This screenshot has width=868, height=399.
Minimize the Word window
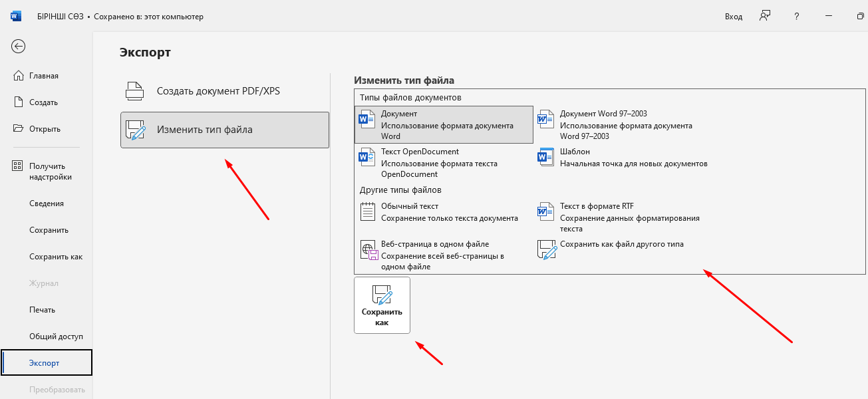(x=829, y=16)
